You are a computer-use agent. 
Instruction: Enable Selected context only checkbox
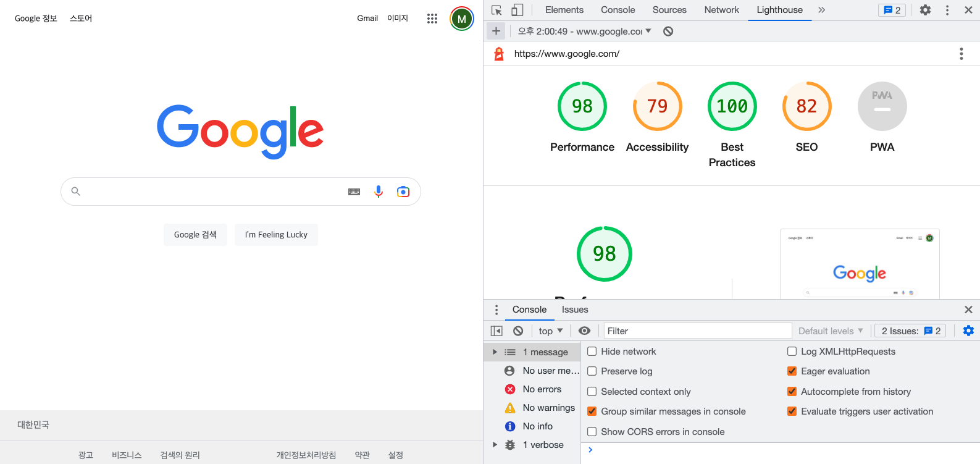[592, 392]
